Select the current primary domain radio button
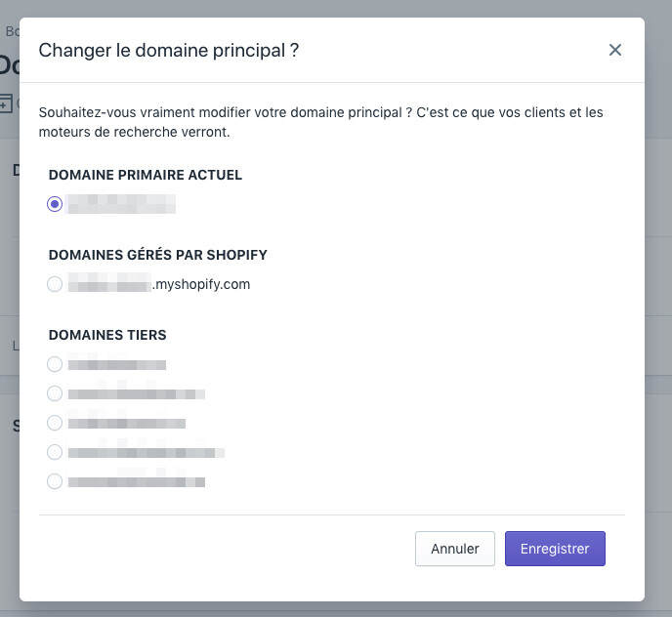 click(55, 204)
